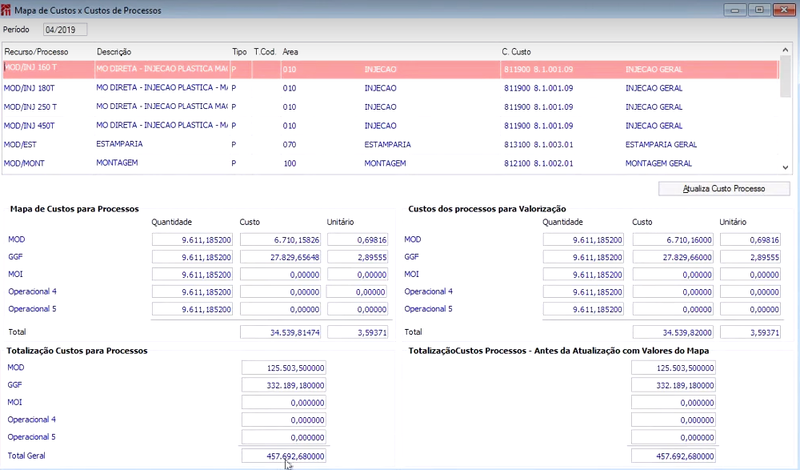Minimize the Mapa de Custos window

point(735,10)
